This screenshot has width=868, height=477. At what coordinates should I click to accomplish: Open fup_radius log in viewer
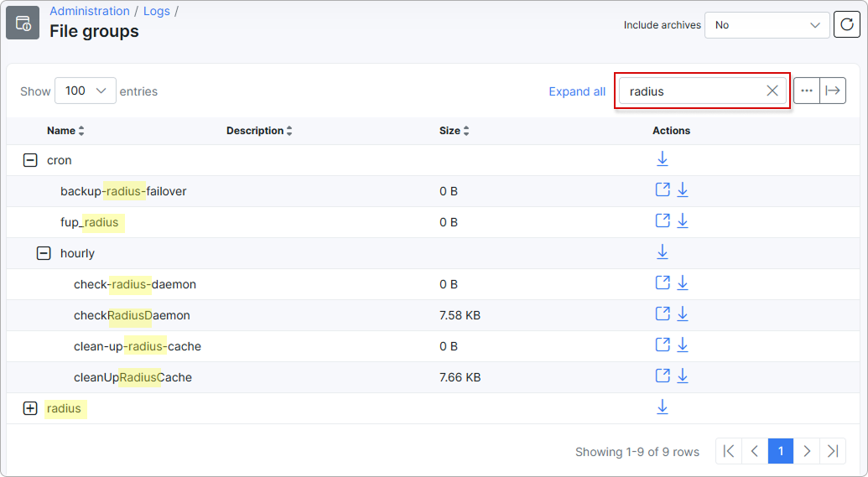[x=663, y=220]
